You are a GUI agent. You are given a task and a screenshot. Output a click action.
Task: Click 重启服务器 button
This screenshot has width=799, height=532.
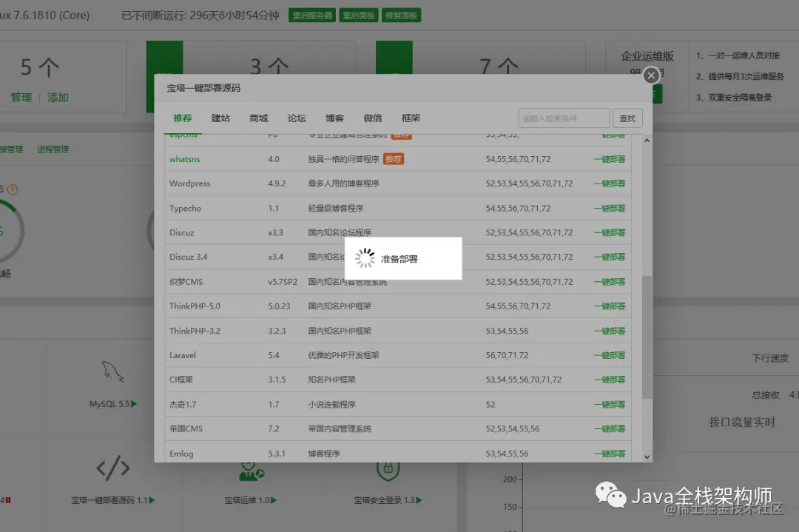pos(312,16)
